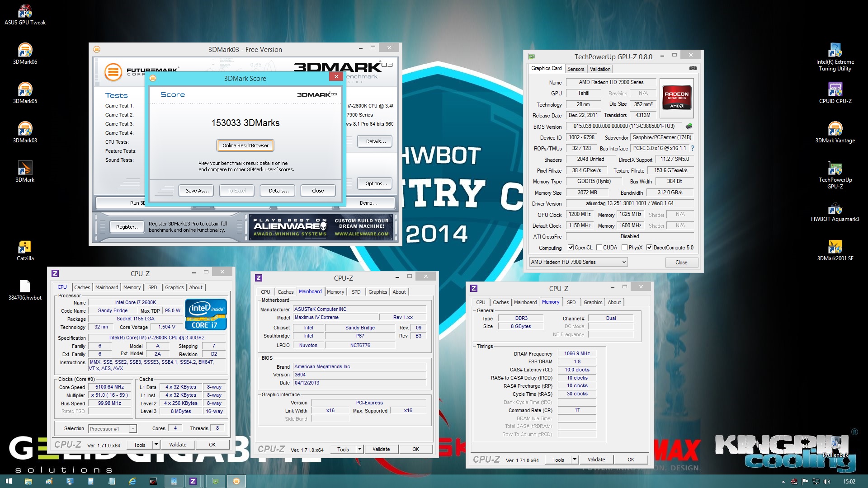Image resolution: width=868 pixels, height=488 pixels.
Task: Click the taskbar clock showing 15:02
Action: click(849, 482)
